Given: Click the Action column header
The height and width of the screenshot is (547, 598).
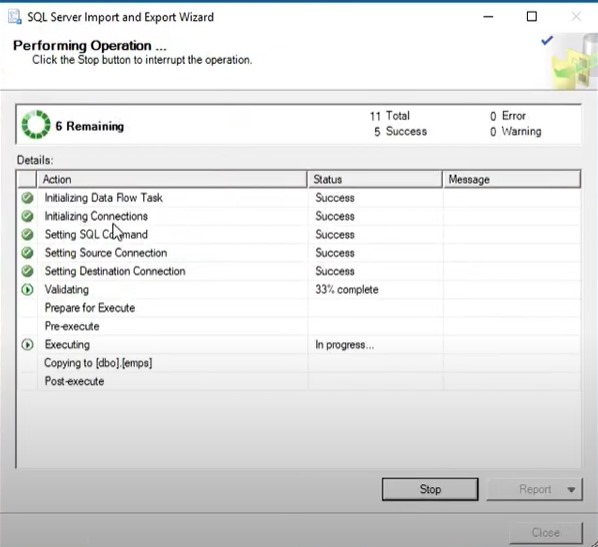Looking at the screenshot, I should coord(172,179).
